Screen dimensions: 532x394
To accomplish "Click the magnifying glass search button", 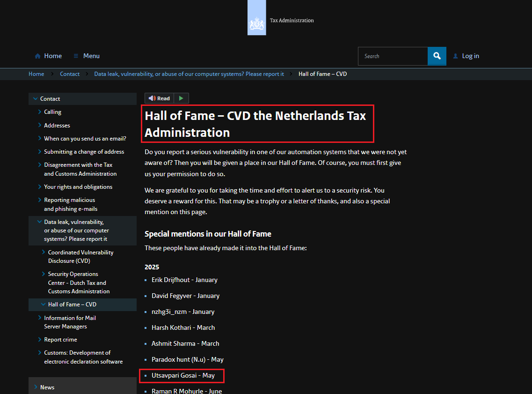I will [x=437, y=56].
